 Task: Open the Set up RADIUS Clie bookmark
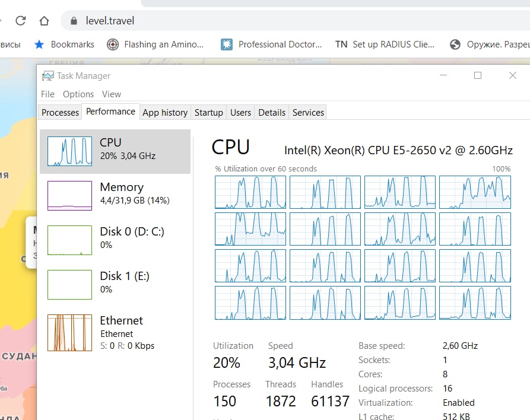coord(385,44)
